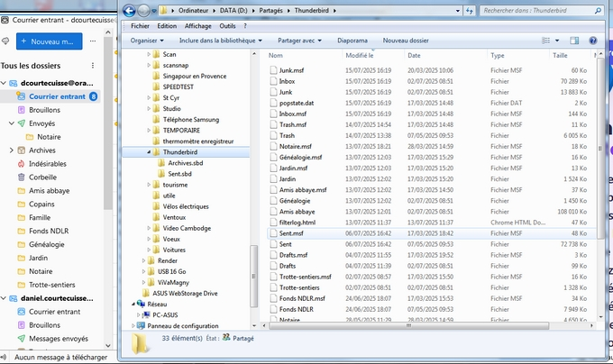
Task: Open Envoyés sent folder in Thunderbird
Action: (x=41, y=123)
